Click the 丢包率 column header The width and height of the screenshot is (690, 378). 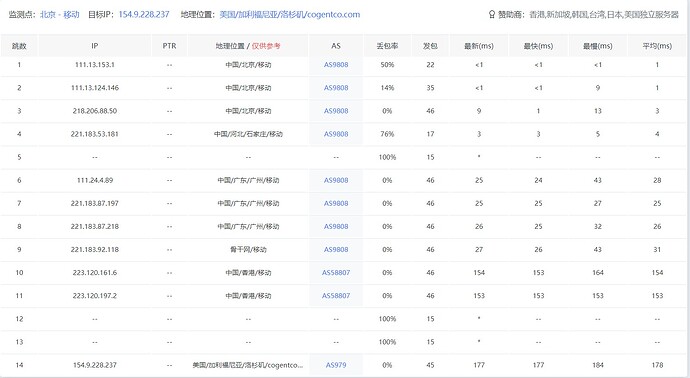click(387, 46)
